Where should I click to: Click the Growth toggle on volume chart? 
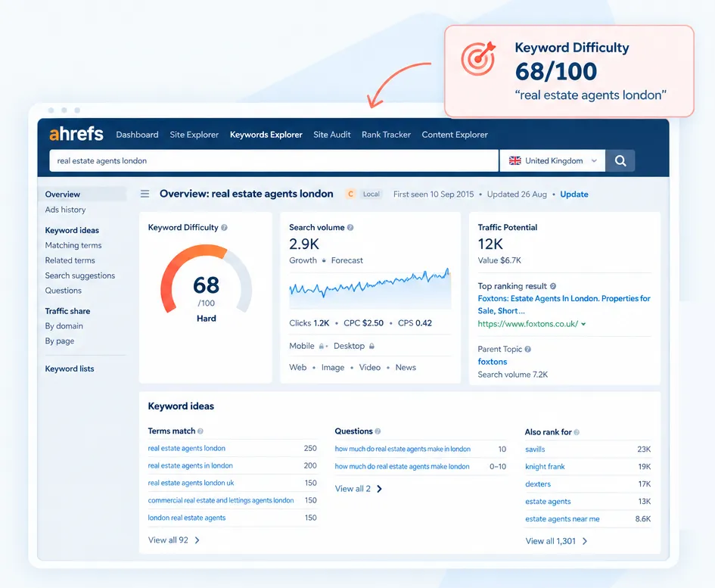pos(303,260)
